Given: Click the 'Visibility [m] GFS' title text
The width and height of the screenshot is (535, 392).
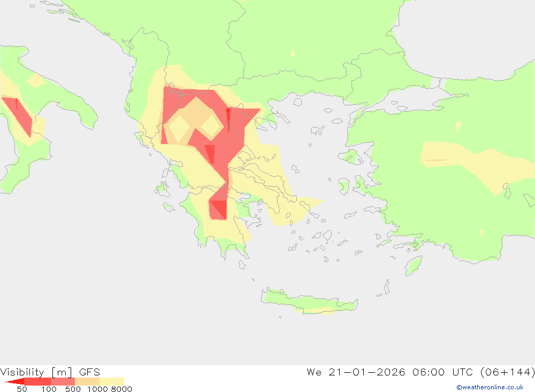Looking at the screenshot, I should [x=50, y=372].
